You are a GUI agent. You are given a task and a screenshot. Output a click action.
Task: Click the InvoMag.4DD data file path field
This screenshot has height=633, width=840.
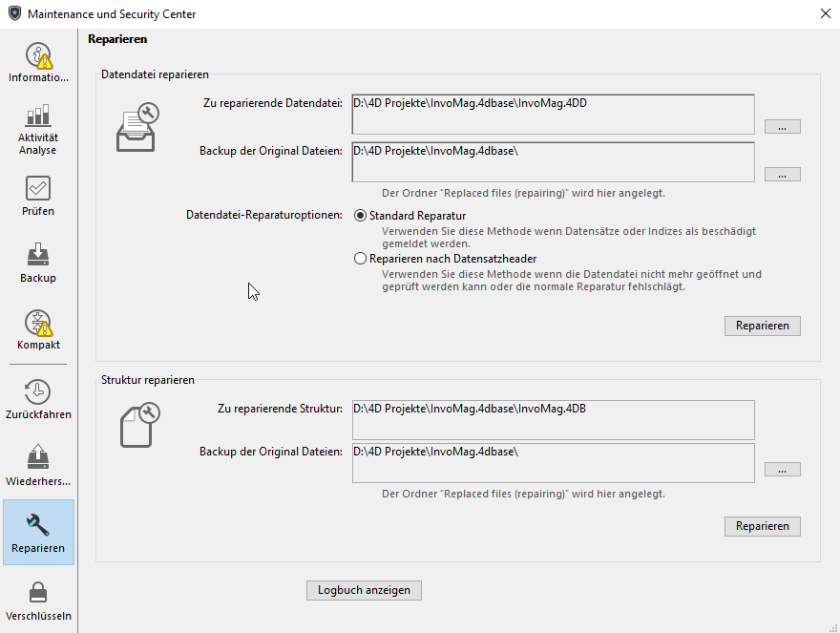click(553, 113)
